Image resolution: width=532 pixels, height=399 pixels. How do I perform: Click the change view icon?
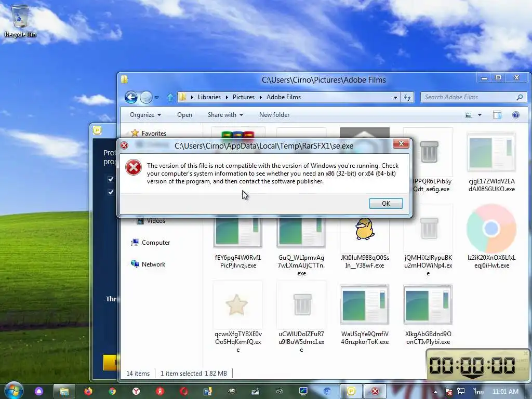click(469, 115)
